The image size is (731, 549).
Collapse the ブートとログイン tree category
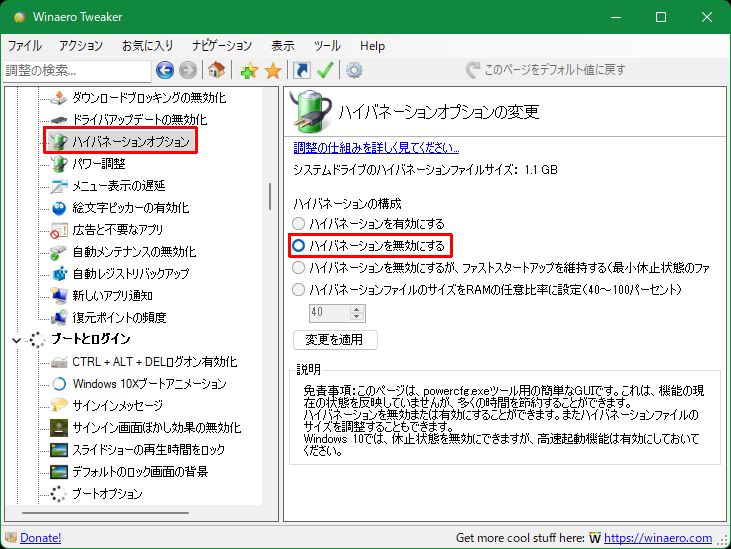click(16, 340)
